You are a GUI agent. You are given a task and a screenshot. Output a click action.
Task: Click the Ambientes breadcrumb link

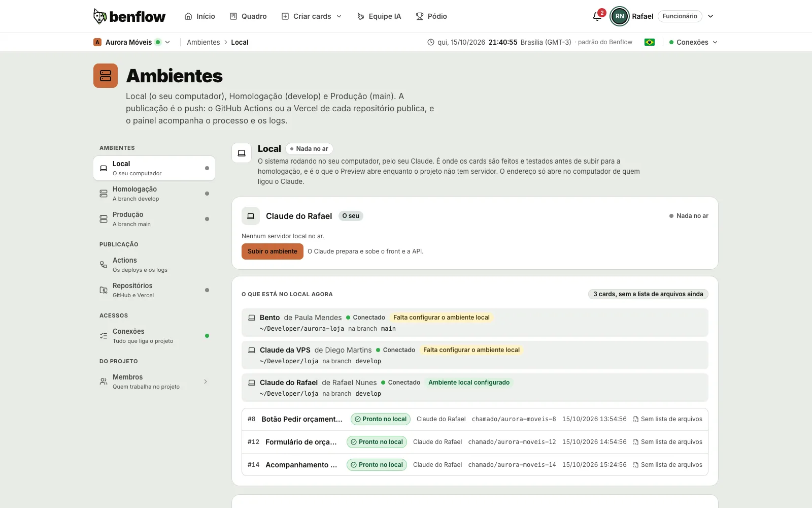pyautogui.click(x=204, y=42)
